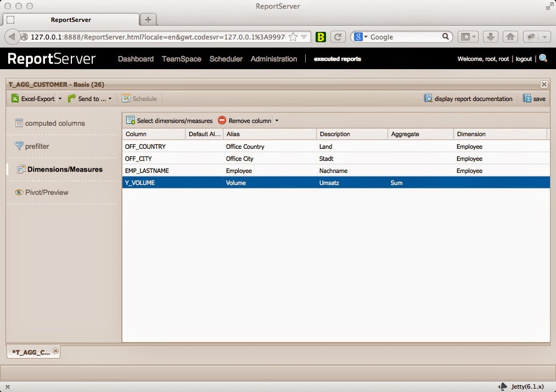Expand the Remove column dropdown arrow
Screen dimensions: 556x392
click(277, 121)
